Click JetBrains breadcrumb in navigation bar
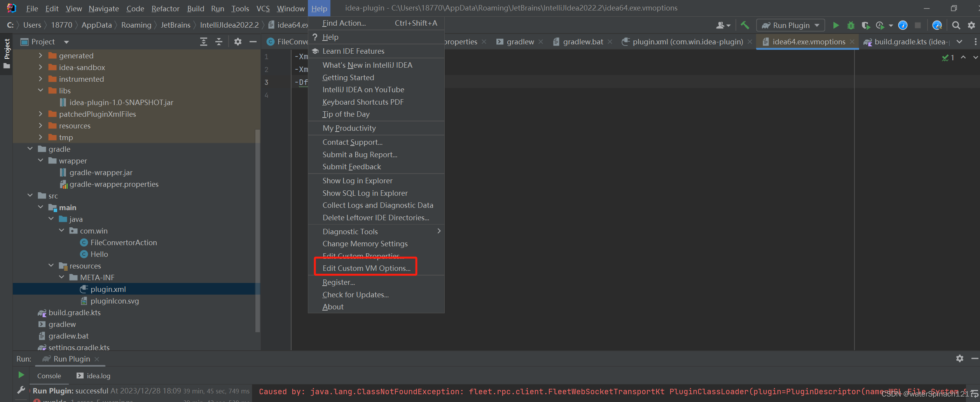Viewport: 980px width, 402px height. (176, 25)
